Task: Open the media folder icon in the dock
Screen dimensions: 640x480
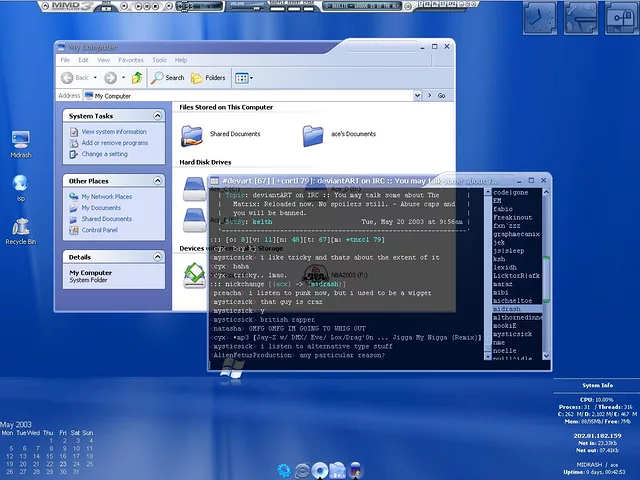Action: point(338,471)
